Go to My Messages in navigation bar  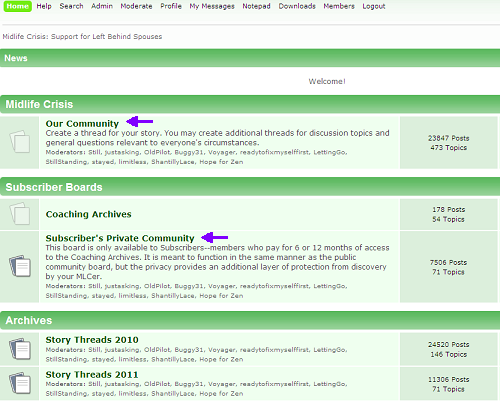(x=212, y=6)
